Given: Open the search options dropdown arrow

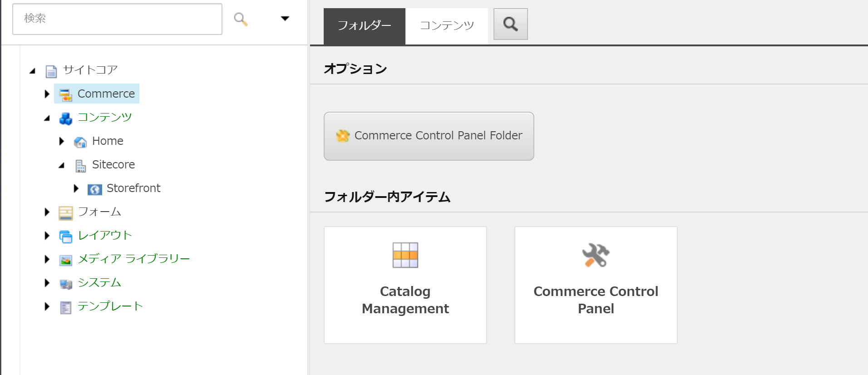Looking at the screenshot, I should pyautogui.click(x=285, y=19).
